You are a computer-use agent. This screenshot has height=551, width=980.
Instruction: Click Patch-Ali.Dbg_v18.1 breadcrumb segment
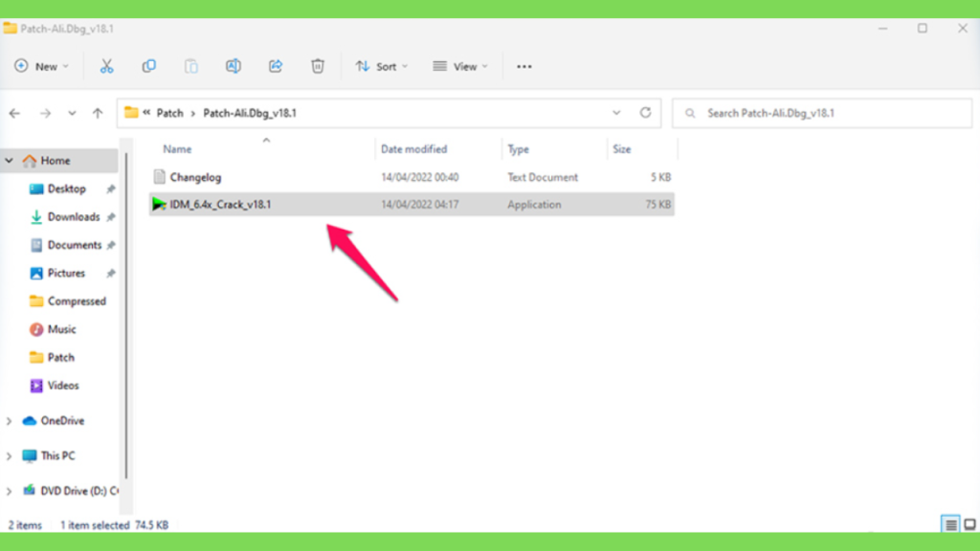(250, 113)
